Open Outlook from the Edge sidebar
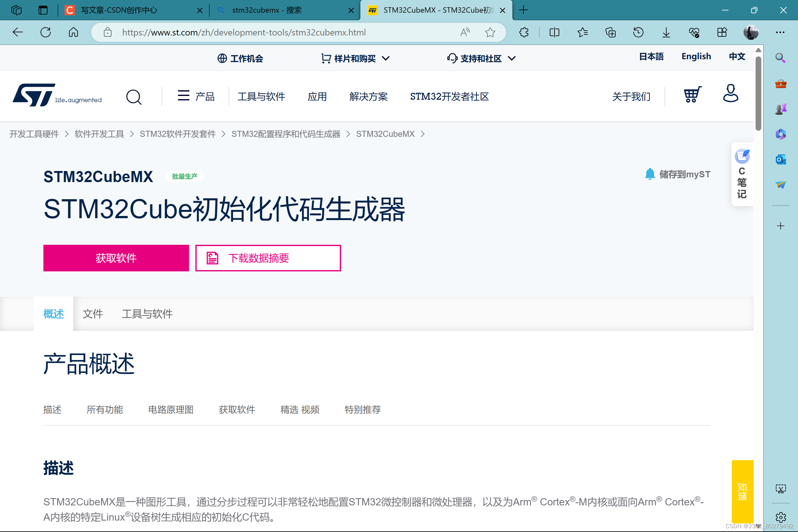798x532 pixels. [781, 160]
